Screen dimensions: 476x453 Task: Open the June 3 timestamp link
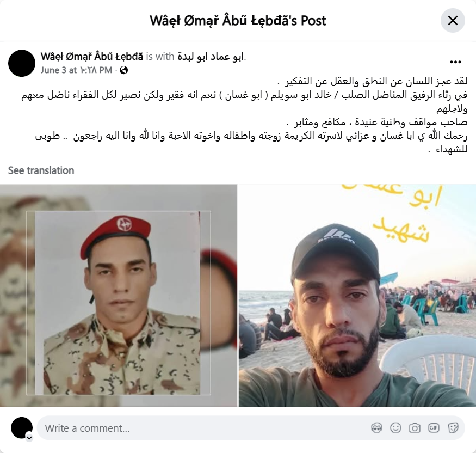click(x=76, y=70)
